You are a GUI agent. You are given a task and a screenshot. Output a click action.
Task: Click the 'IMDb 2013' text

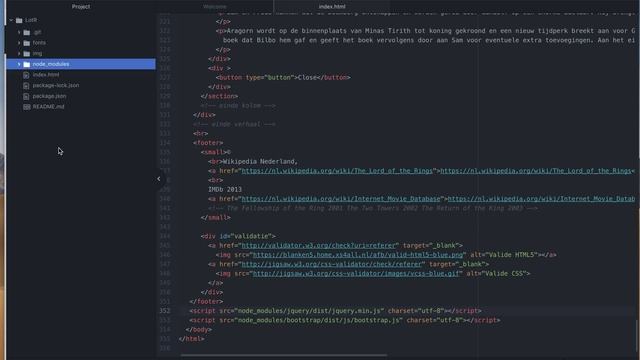click(225, 189)
